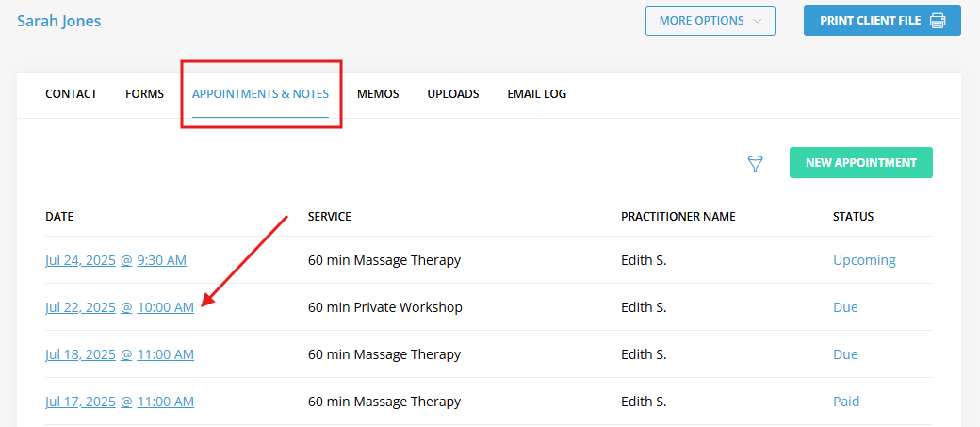Open the Jul 24, 2025 appointment date link

coord(81,260)
